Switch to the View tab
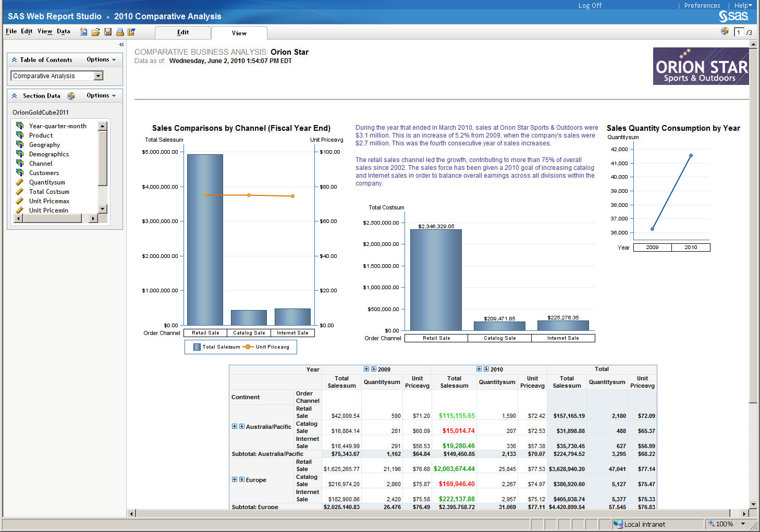 239,33
